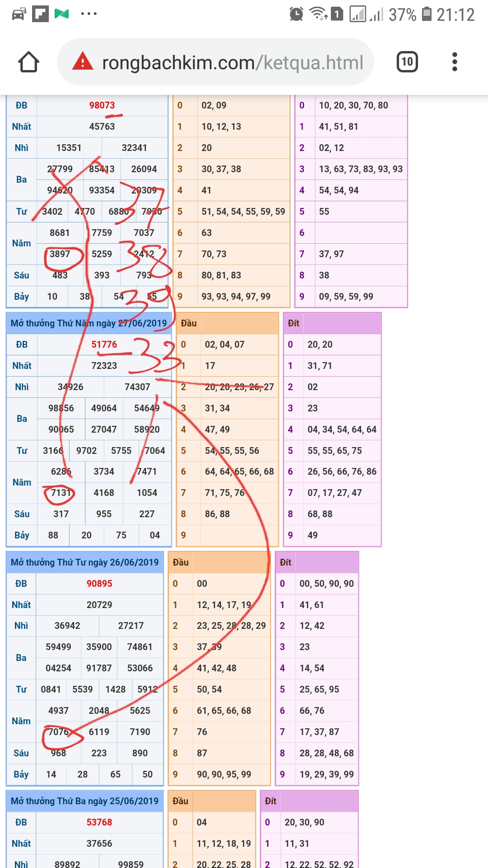Viewport: 488px width, 868px height.
Task: Open the tab switcher showing 10 tabs
Action: (x=407, y=62)
